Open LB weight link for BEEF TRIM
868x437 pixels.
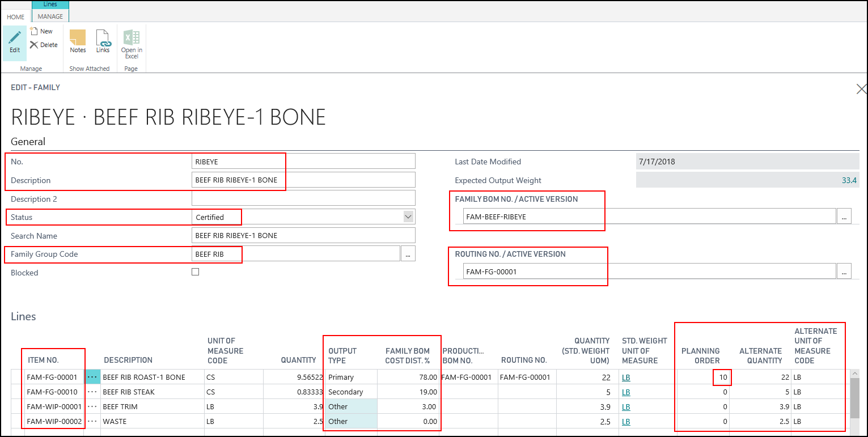(626, 406)
